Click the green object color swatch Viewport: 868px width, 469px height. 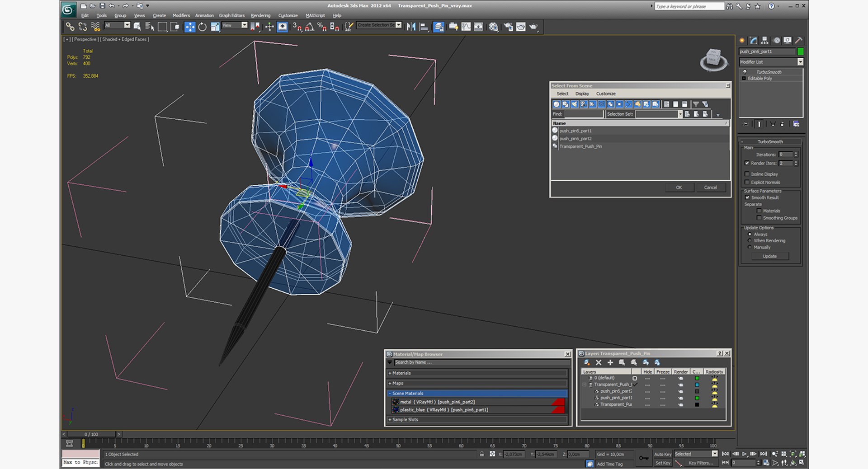pyautogui.click(x=800, y=52)
